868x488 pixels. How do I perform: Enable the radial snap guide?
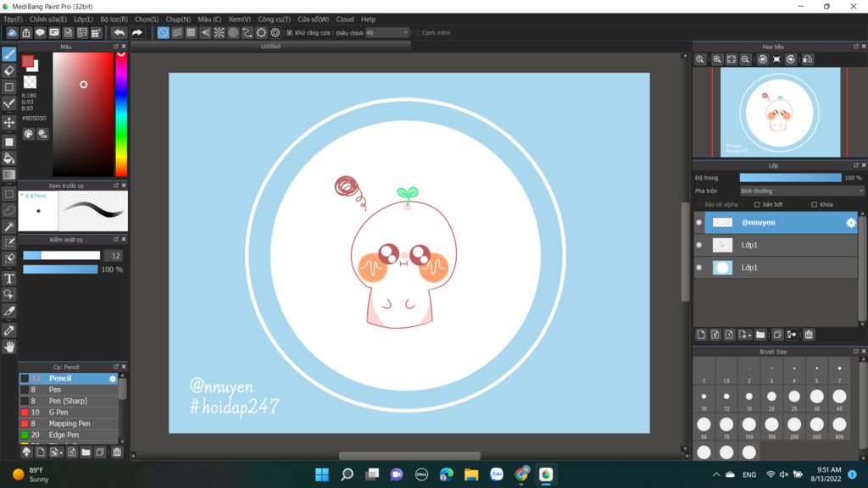[220, 33]
